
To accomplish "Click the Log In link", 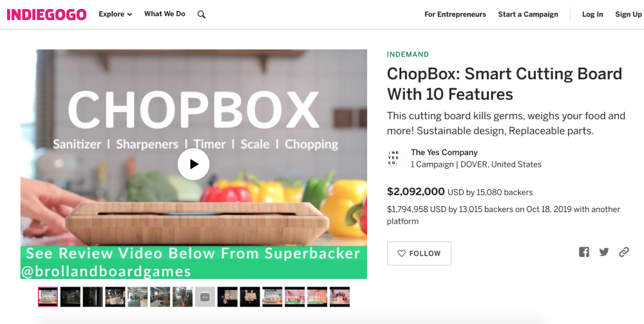I will coord(592,14).
